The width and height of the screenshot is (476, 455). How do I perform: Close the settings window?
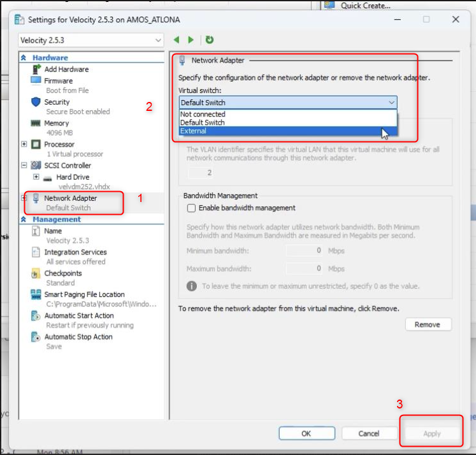pos(456,19)
